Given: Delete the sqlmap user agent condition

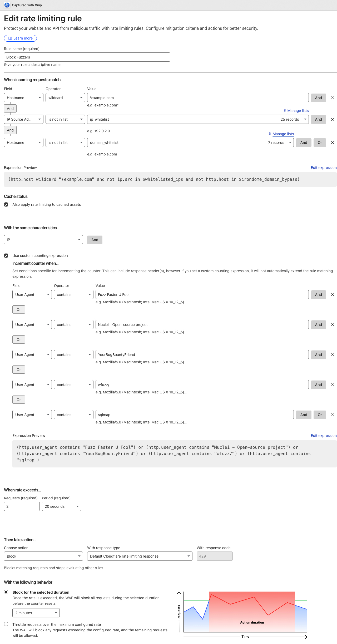Looking at the screenshot, I should [332, 415].
